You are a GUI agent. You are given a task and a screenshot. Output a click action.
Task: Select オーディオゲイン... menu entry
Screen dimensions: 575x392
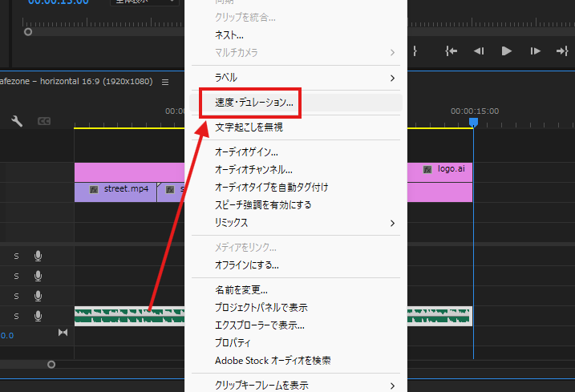click(x=246, y=152)
